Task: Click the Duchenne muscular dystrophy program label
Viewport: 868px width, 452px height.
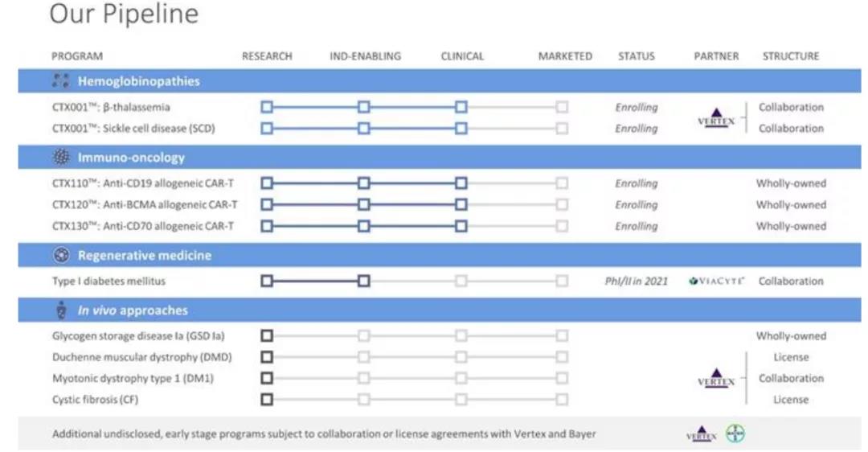Action: (133, 357)
